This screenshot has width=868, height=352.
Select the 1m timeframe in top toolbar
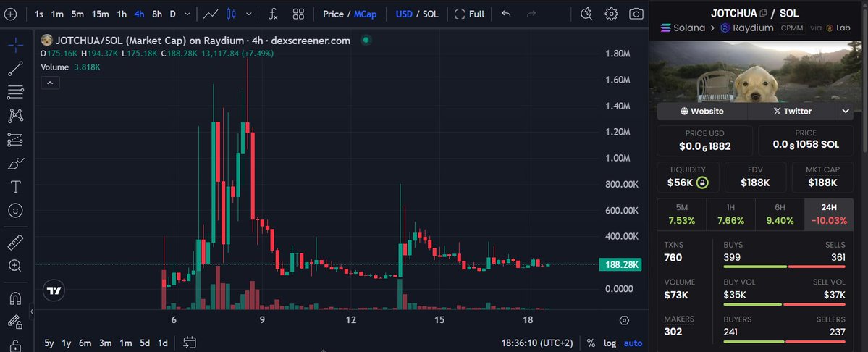click(x=57, y=14)
